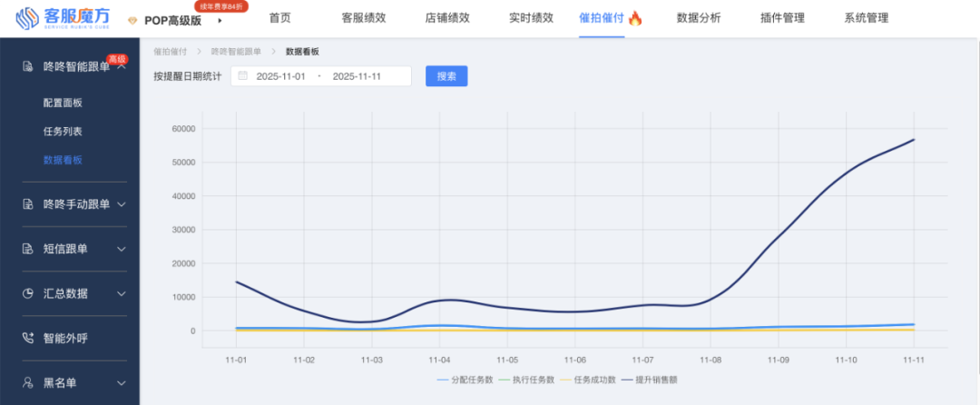Open the 店铺绩效 tab
980x405 pixels.
click(x=447, y=18)
